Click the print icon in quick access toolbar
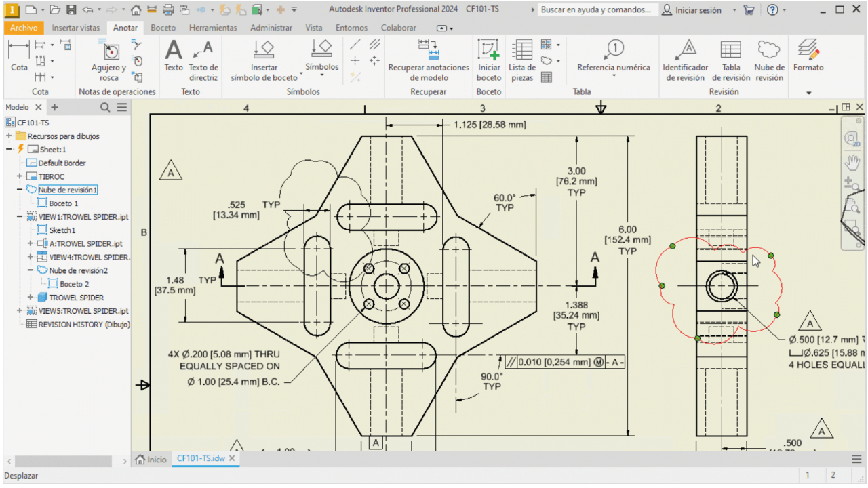This screenshot has width=868, height=488. click(168, 10)
